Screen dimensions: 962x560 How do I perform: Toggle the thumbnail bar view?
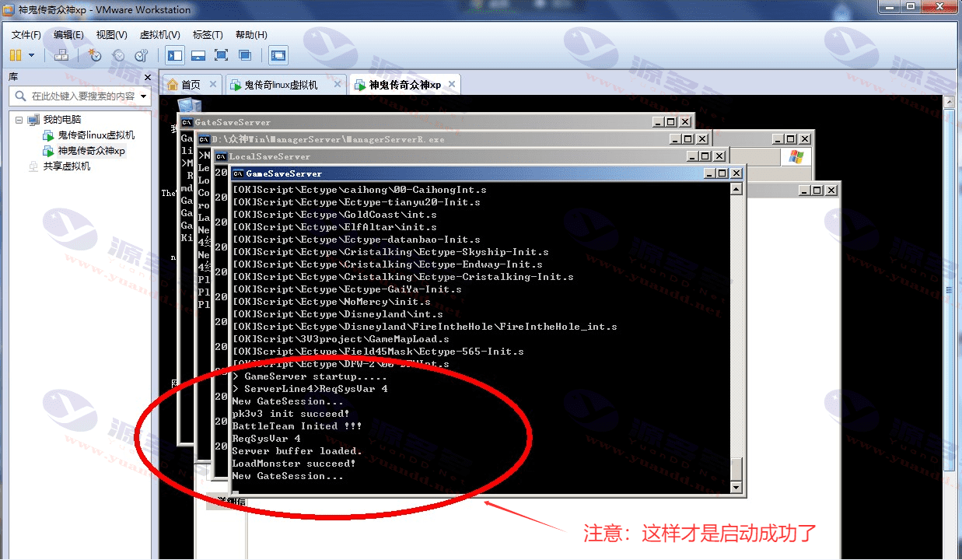pyautogui.click(x=198, y=55)
